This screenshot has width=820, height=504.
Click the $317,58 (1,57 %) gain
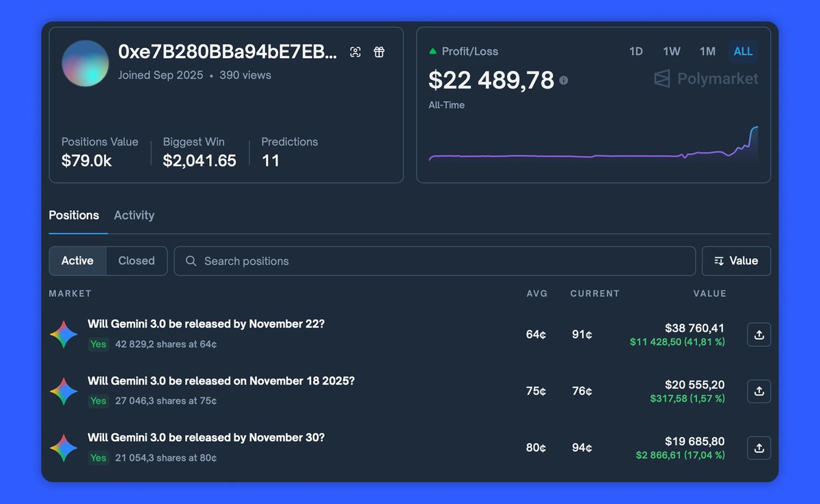687,398
